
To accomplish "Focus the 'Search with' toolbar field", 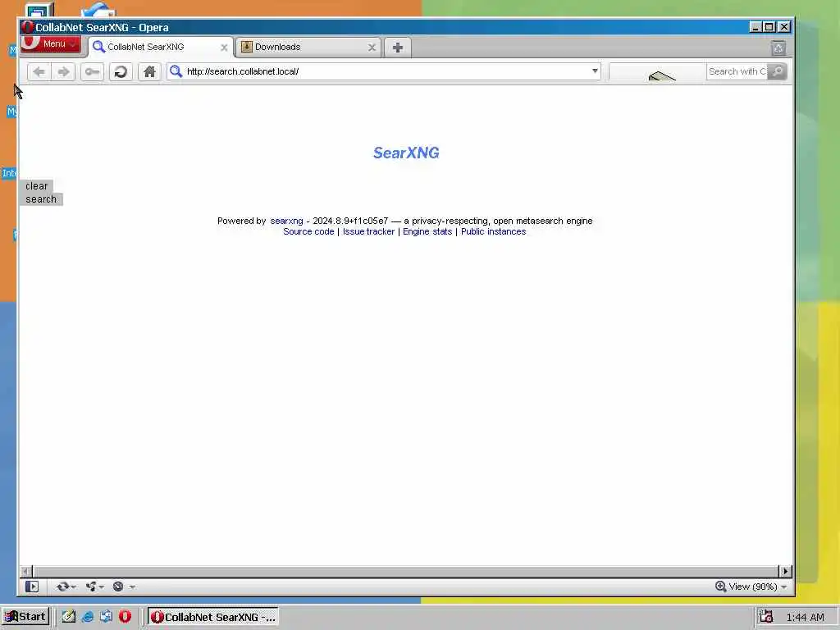I will point(737,71).
